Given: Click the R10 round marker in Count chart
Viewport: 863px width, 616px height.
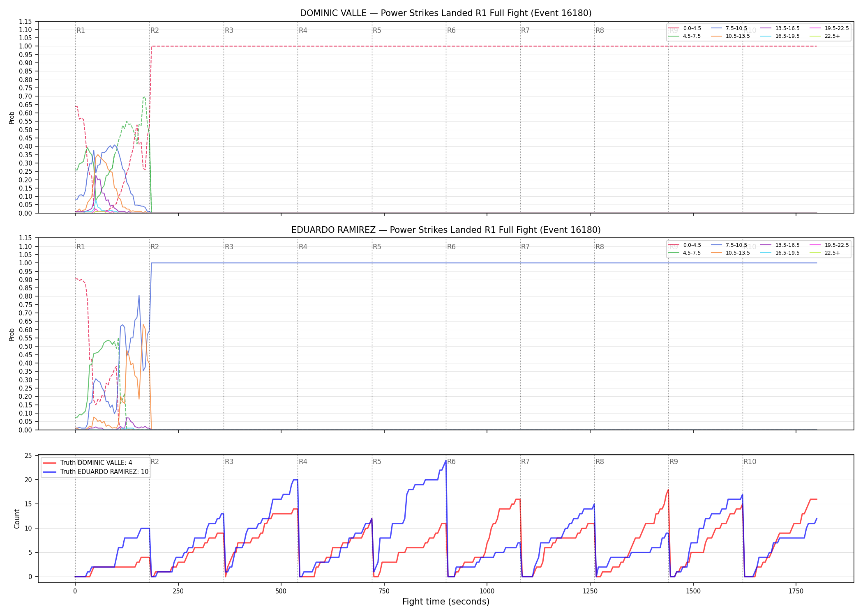Looking at the screenshot, I should point(750,462).
